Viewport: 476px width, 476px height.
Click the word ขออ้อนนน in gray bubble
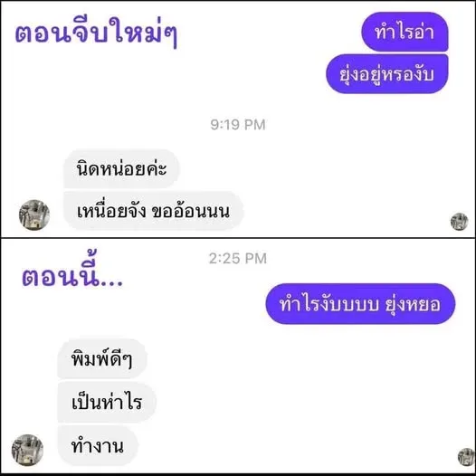[x=190, y=211]
